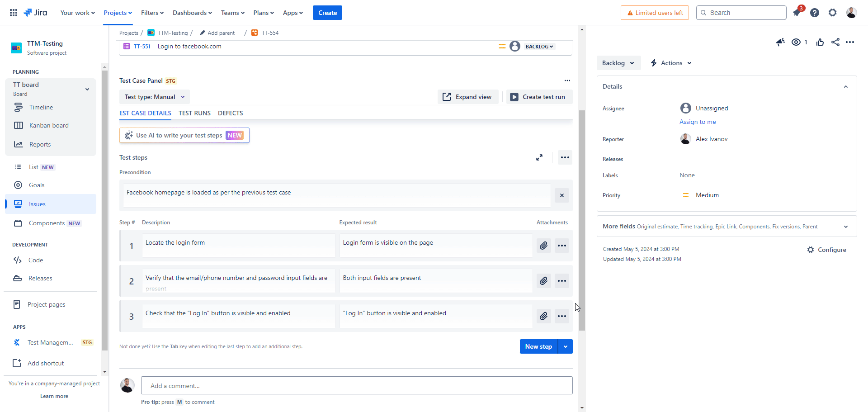Screen dimensions: 868x412
Task: Open the give feedback megaphone icon
Action: pos(780,42)
